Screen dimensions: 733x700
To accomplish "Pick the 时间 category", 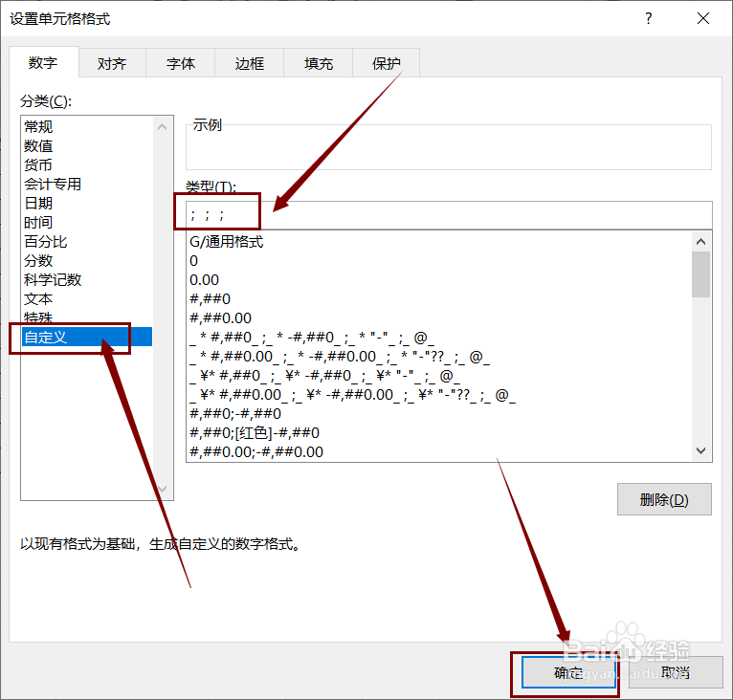I will (x=87, y=223).
